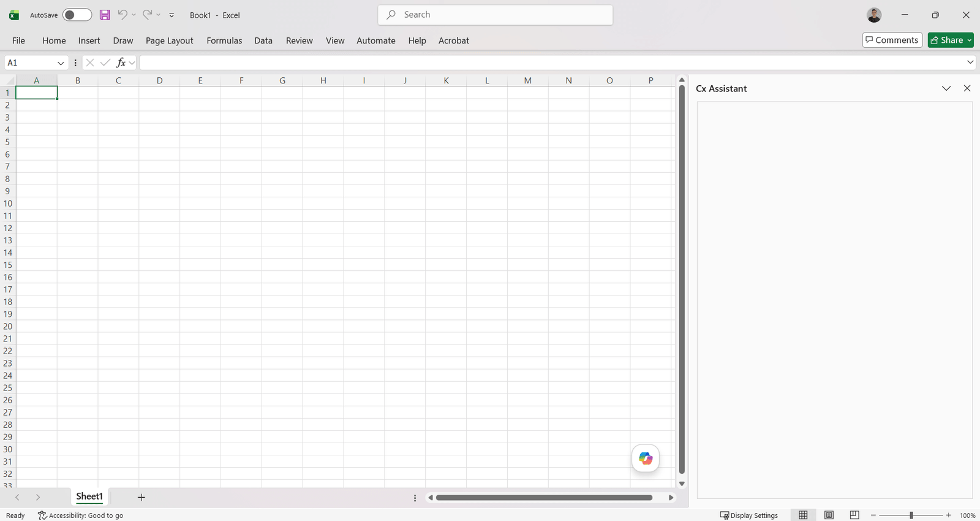
Task: Select the Sheet1 tab
Action: 89,496
